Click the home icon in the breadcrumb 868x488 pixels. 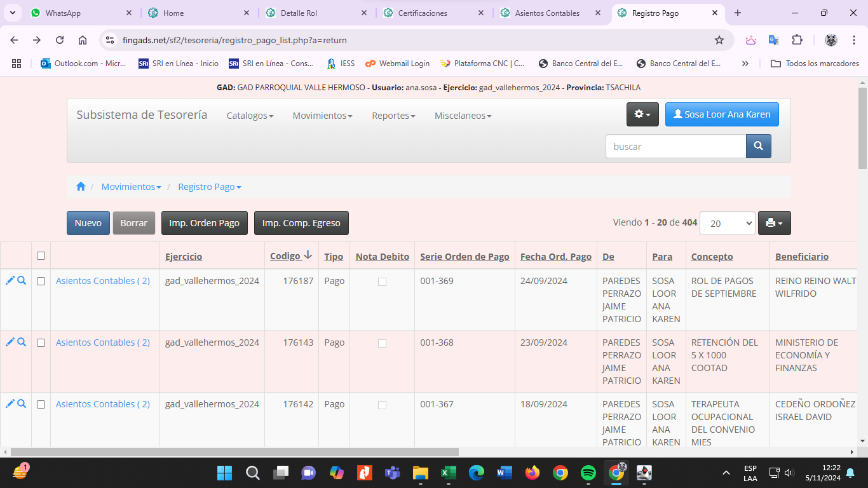pyautogui.click(x=81, y=187)
